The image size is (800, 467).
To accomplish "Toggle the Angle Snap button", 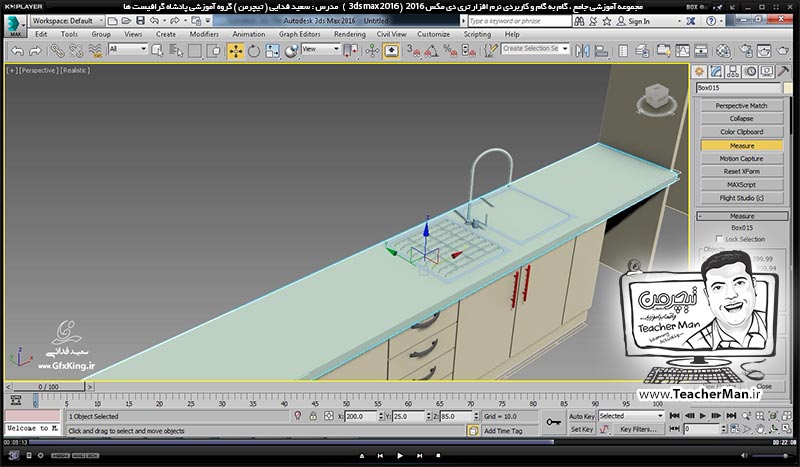I will (431, 51).
